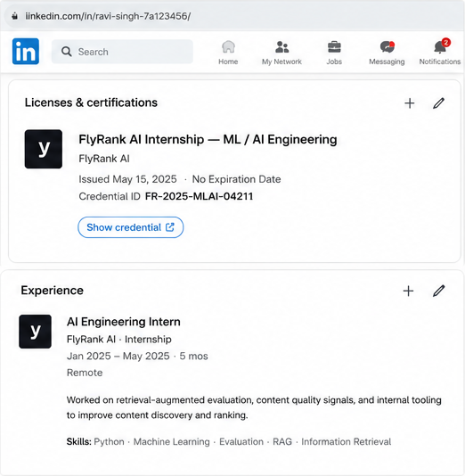Viewport: 465px width, 476px height.
Task: Click the "Messaging" nav label
Action: [387, 62]
